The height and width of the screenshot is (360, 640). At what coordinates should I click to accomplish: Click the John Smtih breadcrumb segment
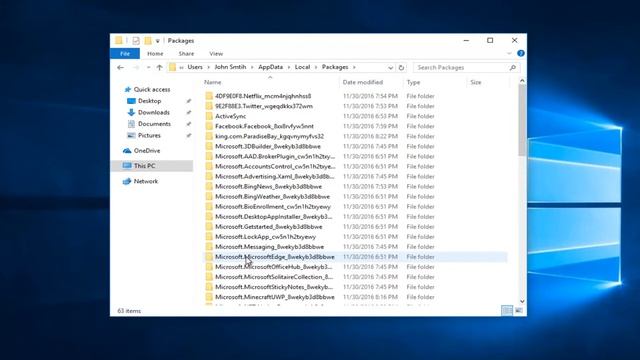(230, 67)
